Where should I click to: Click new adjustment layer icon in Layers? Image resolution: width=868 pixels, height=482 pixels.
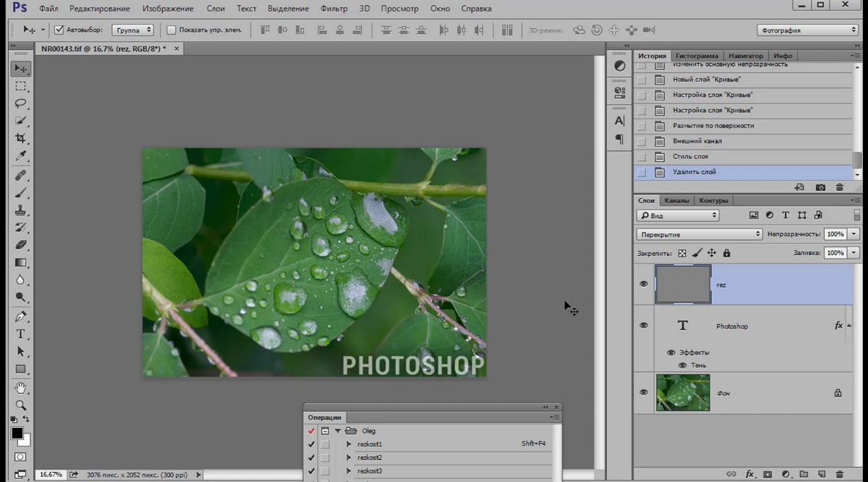click(x=785, y=475)
